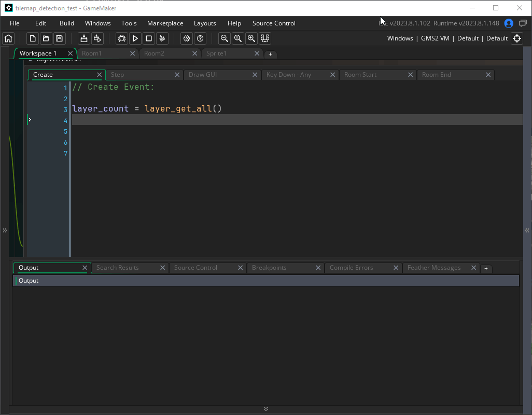Open Game Options via the gear icon
Viewport: 532px width, 415px height.
[x=186, y=38]
